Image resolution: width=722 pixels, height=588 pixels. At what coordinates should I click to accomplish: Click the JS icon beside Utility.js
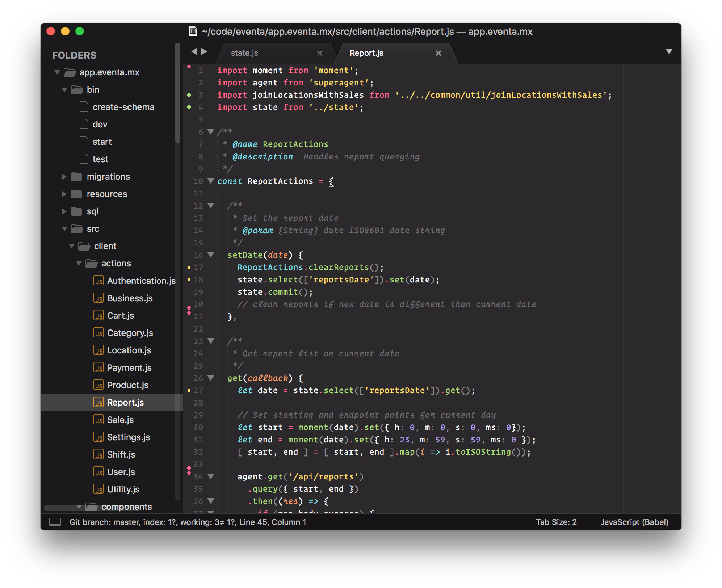98,489
